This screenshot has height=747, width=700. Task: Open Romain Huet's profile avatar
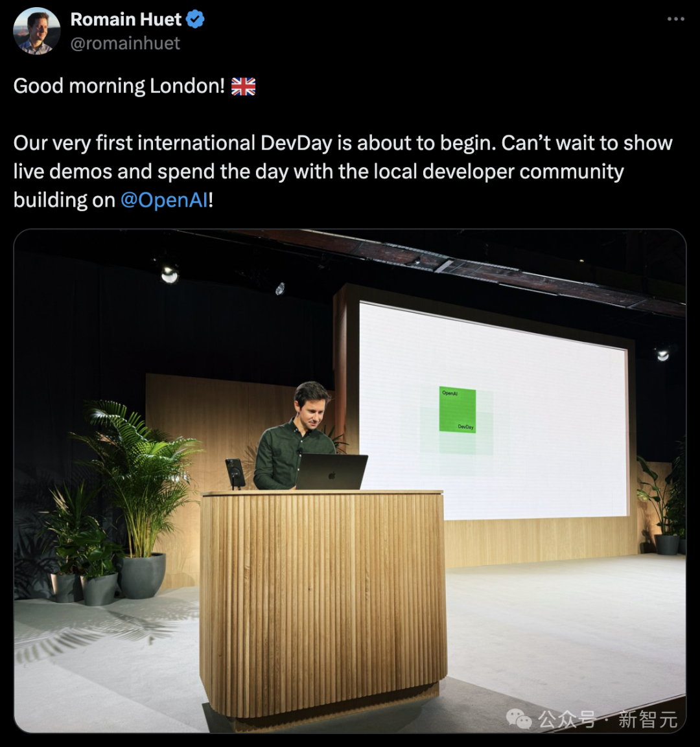tap(37, 31)
